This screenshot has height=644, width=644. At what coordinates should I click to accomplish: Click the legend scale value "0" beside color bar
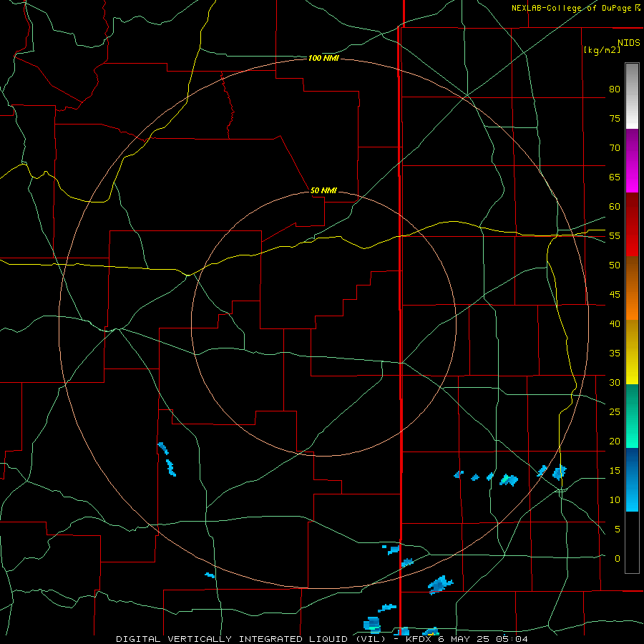click(618, 559)
